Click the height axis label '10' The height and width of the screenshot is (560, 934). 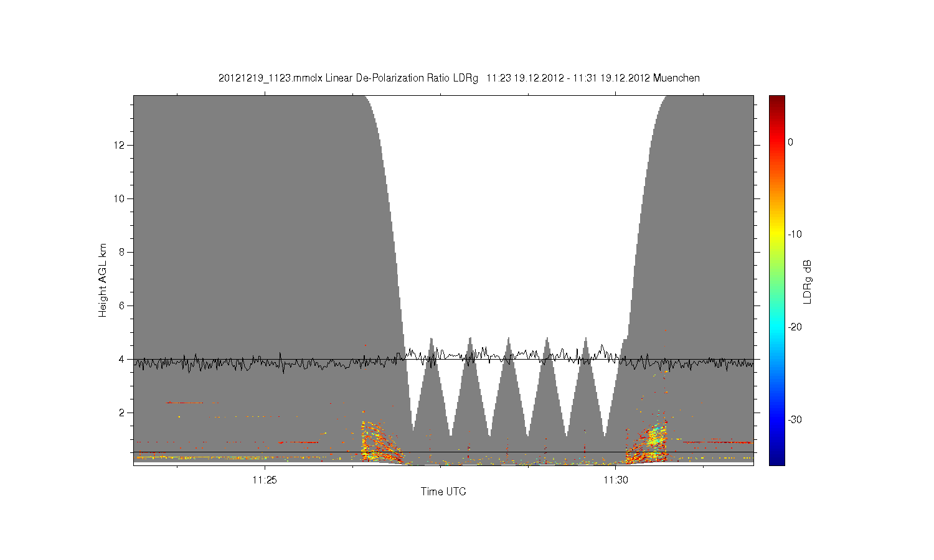120,198
